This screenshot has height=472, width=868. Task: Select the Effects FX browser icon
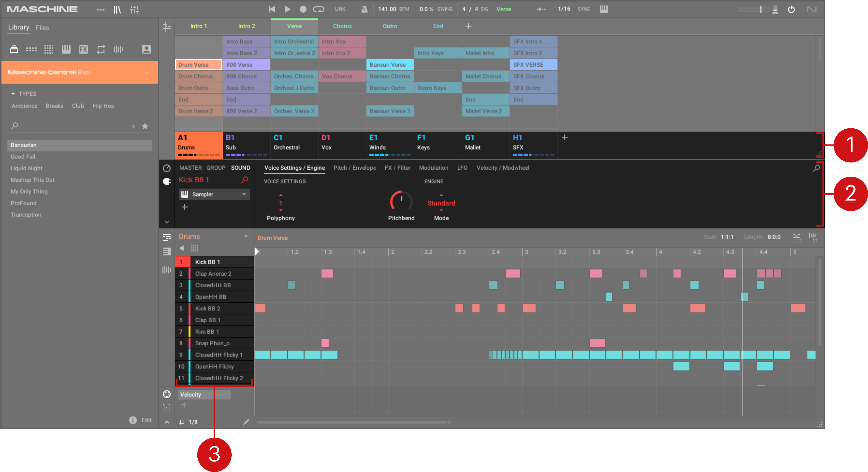pyautogui.click(x=83, y=50)
